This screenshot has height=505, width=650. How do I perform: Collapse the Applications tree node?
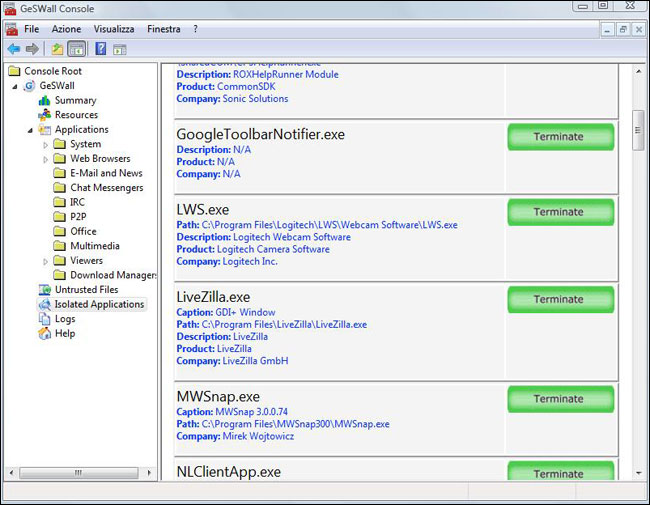[30, 130]
